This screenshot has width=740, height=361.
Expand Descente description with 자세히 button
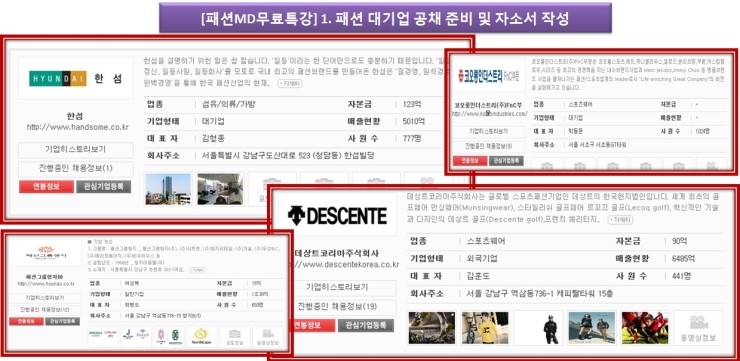click(620, 220)
